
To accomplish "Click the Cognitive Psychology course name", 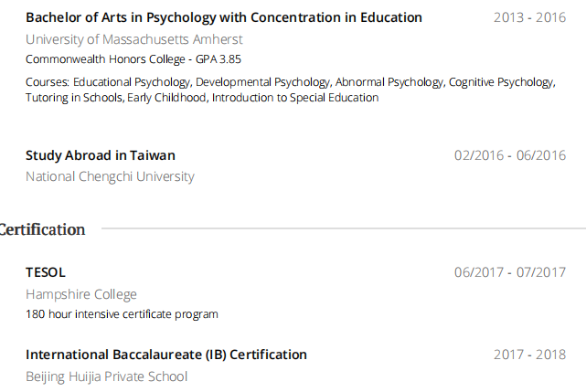I will point(501,82).
